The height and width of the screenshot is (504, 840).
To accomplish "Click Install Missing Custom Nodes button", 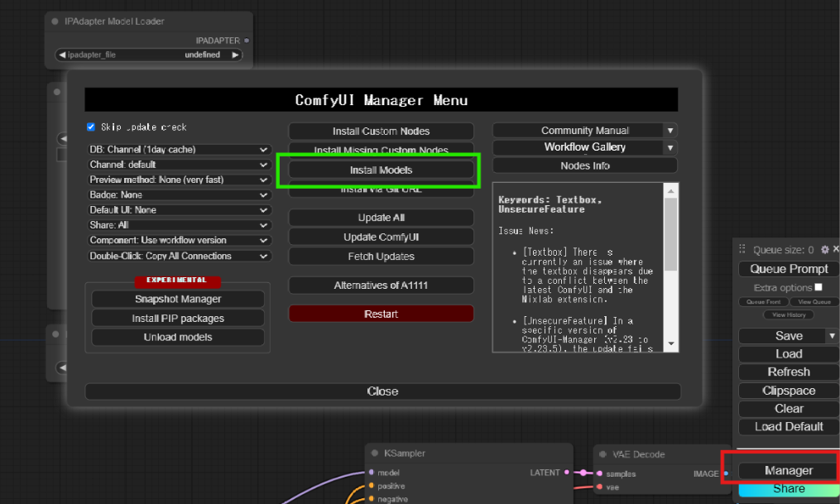I will [x=381, y=148].
